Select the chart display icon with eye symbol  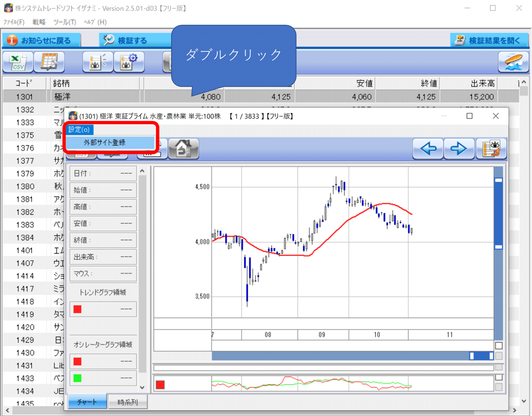[98, 62]
